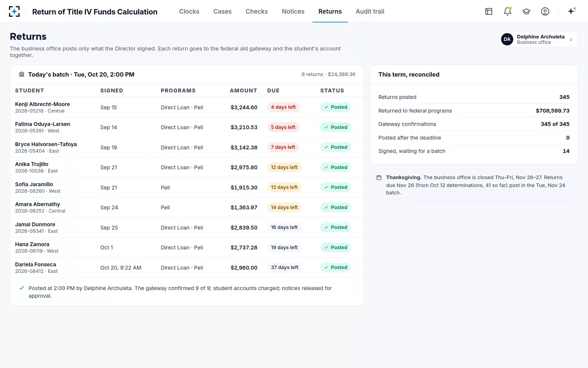Viewport: 588px width, 368px height.
Task: Open Sofia Jaramillo's student record
Action: point(34,184)
